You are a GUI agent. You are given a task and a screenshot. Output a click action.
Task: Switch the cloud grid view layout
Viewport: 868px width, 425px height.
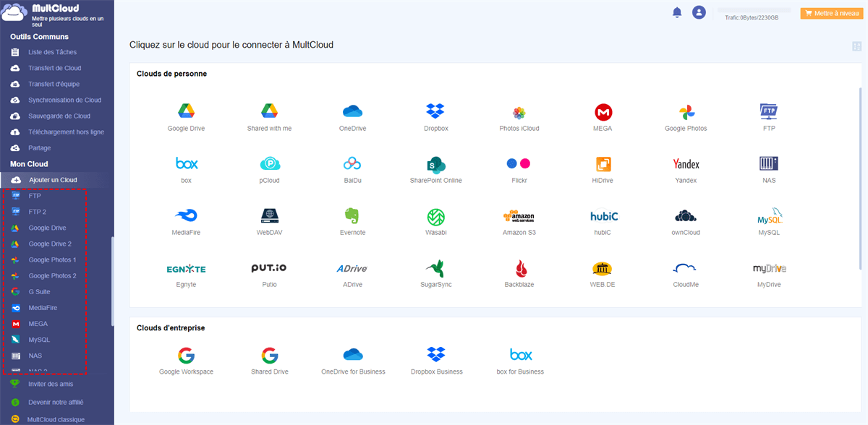(857, 46)
